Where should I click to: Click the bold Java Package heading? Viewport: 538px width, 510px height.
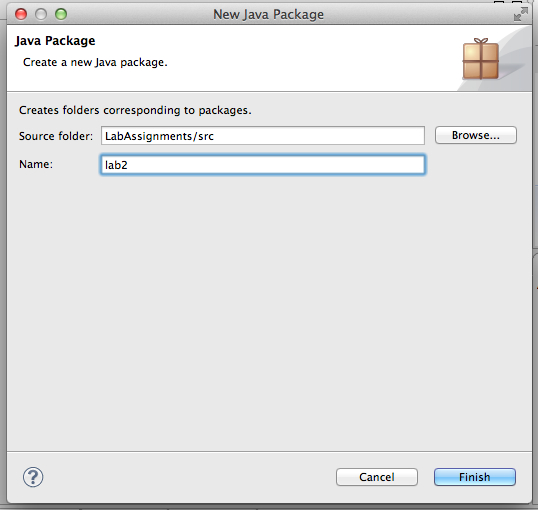[55, 41]
